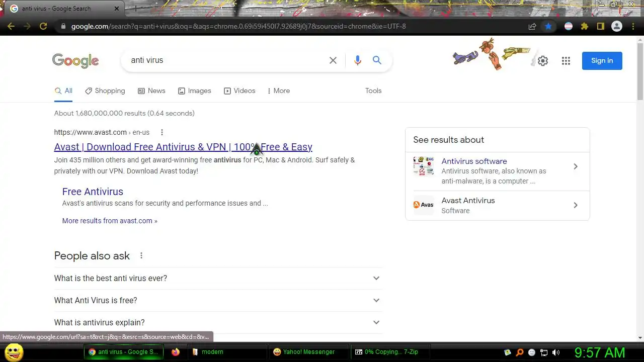644x362 pixels.
Task: Open the striped flag extension icon
Action: pos(569,26)
